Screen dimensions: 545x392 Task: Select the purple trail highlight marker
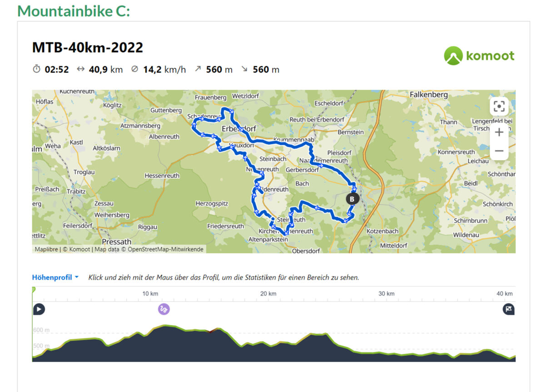point(163,309)
